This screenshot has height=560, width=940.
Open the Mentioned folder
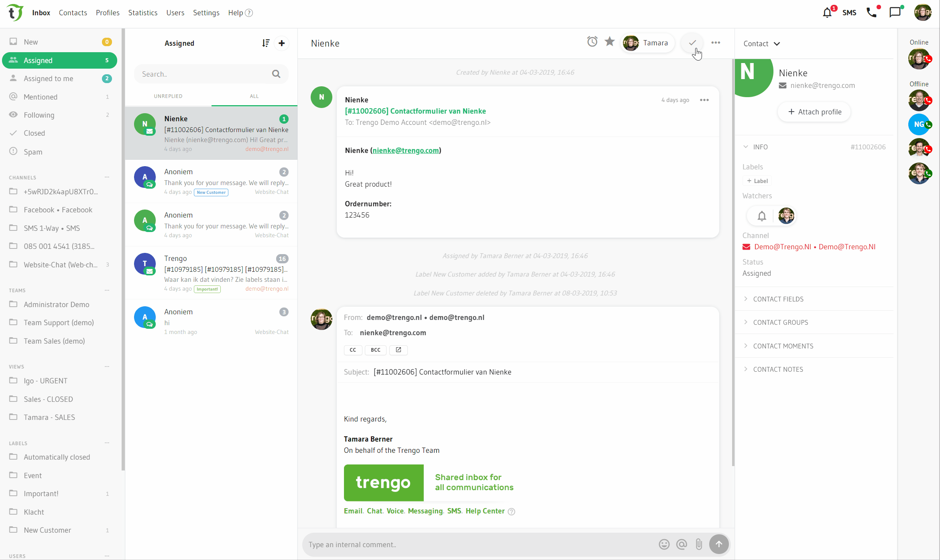pyautogui.click(x=60, y=97)
